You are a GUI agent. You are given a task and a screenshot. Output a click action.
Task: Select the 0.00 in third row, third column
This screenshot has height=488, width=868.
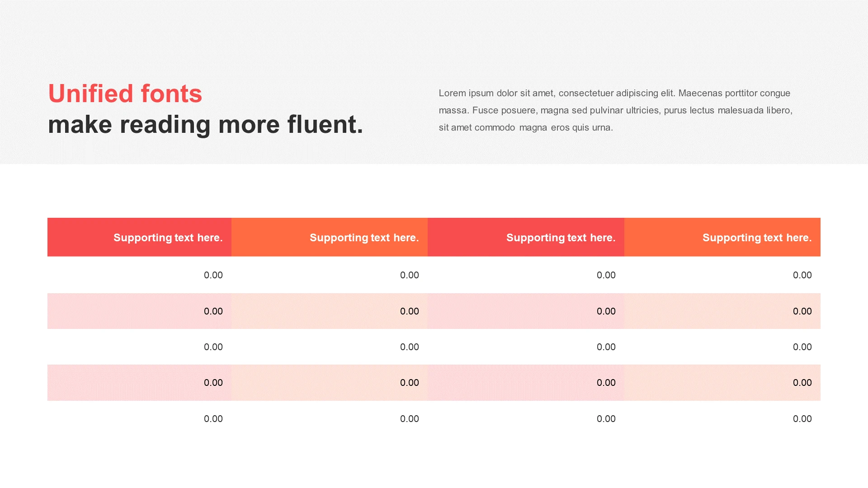(606, 347)
